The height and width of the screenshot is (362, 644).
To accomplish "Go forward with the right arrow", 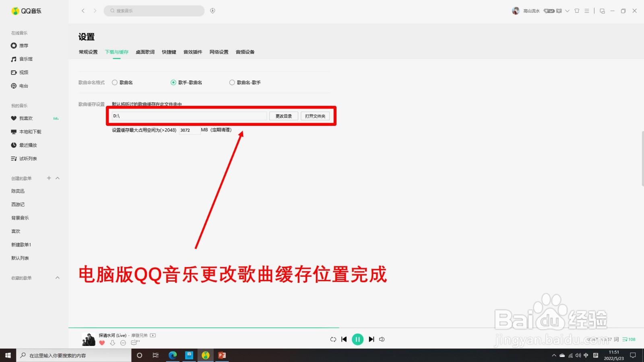I will [x=95, y=11].
